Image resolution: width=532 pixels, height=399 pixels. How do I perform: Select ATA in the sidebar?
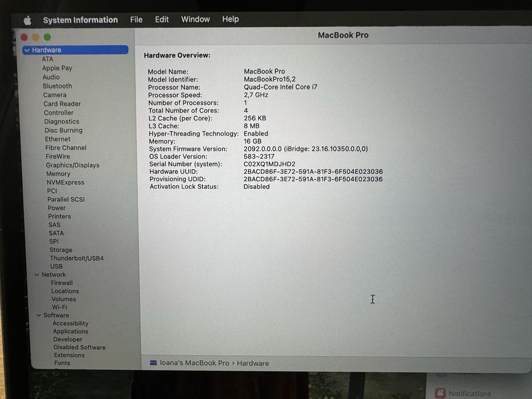coord(47,59)
